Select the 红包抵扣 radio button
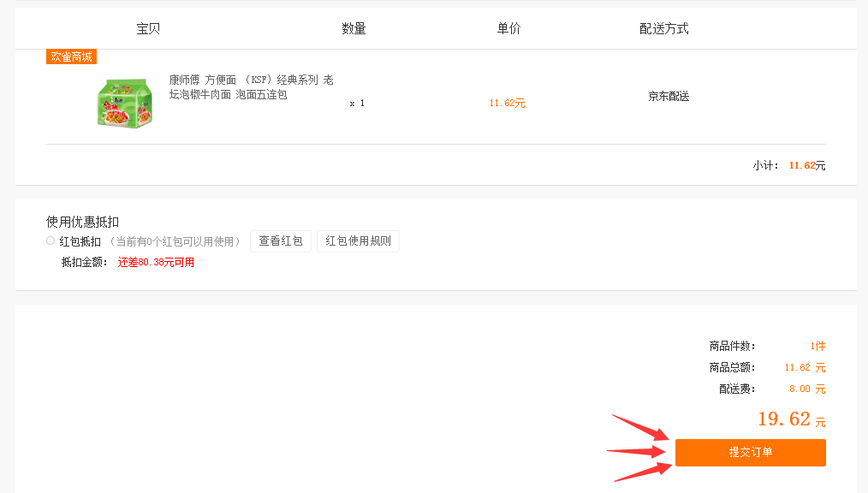The height and width of the screenshot is (493, 868). [51, 241]
